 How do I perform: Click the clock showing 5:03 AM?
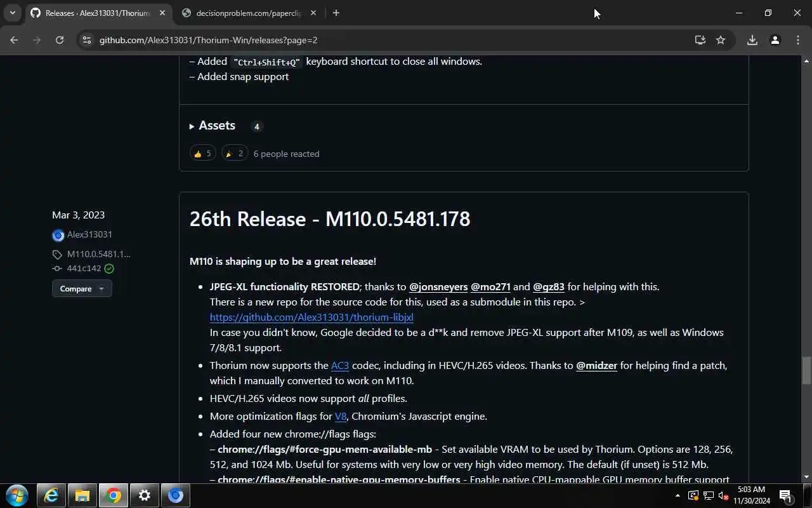click(752, 495)
